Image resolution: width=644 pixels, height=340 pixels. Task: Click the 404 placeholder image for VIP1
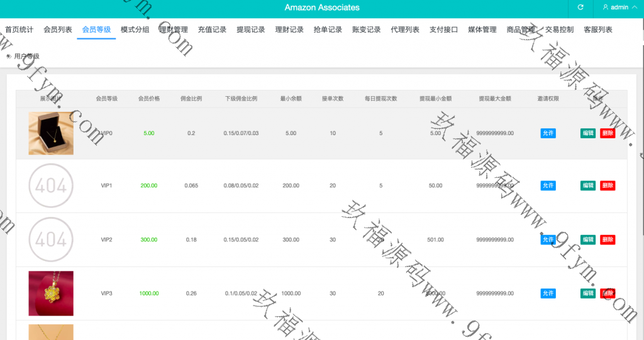(51, 186)
